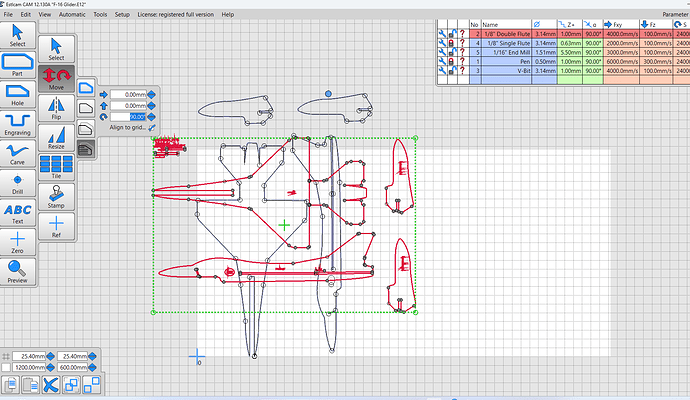Toggle lock on 1/8" Double Flute tool
This screenshot has height=400, width=690.
click(452, 34)
